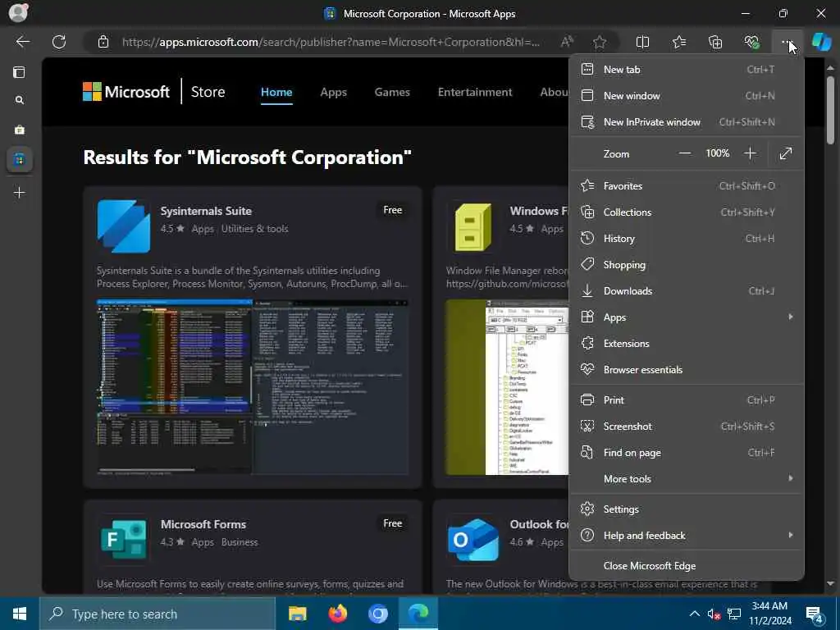Expand the Apps submenu arrow
The width and height of the screenshot is (840, 630).
790,317
